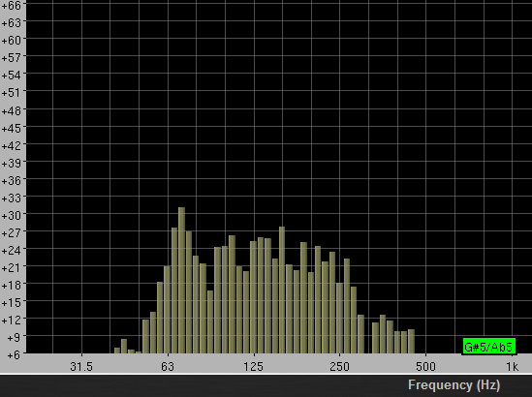This screenshot has height=397, width=532.
Task: Click the +45 level axis label
Action: click(x=12, y=128)
